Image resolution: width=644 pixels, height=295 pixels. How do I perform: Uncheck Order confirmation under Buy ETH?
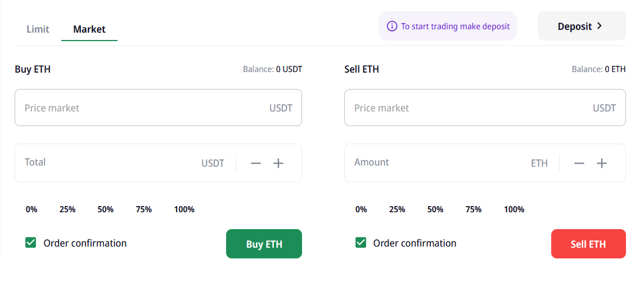pyautogui.click(x=31, y=243)
